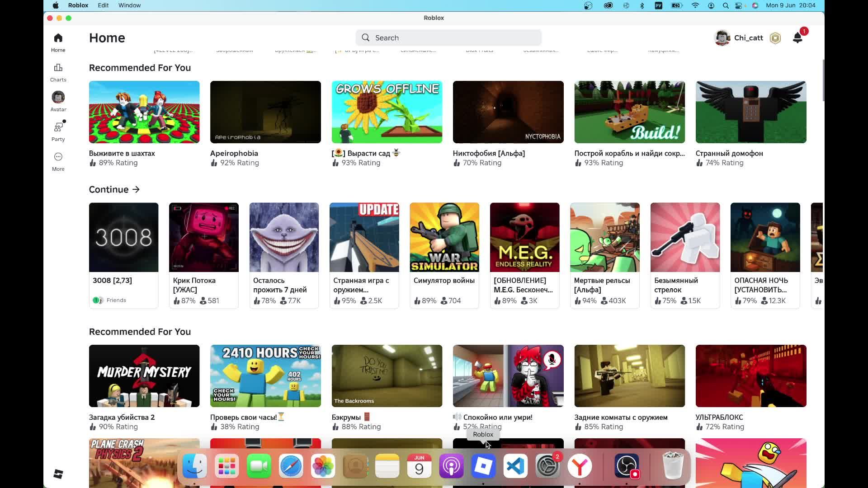Open notifications bell icon

click(797, 38)
